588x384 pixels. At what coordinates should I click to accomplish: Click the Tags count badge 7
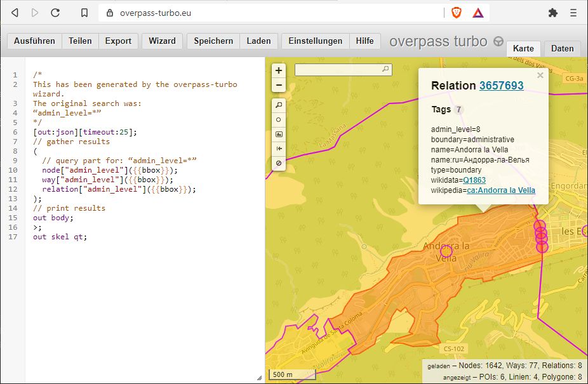[x=458, y=110]
